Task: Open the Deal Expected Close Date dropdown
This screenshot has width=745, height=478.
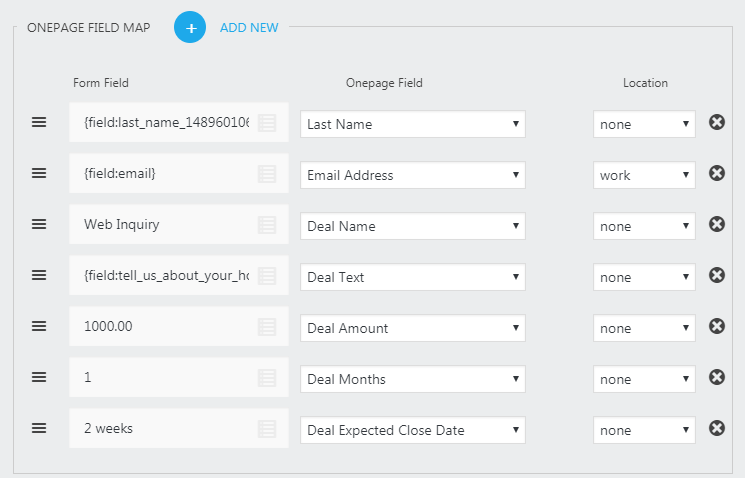Action: (412, 430)
